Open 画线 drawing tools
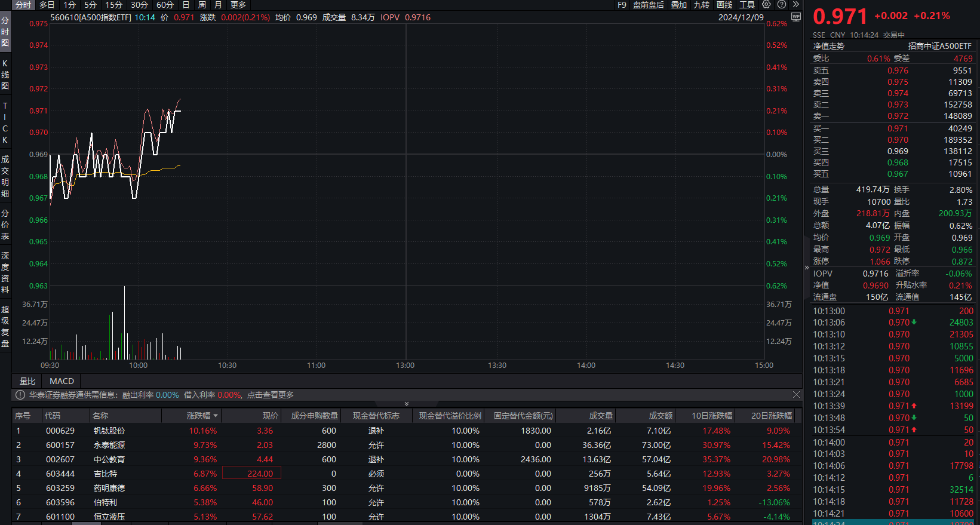980x525 pixels. [x=724, y=5]
